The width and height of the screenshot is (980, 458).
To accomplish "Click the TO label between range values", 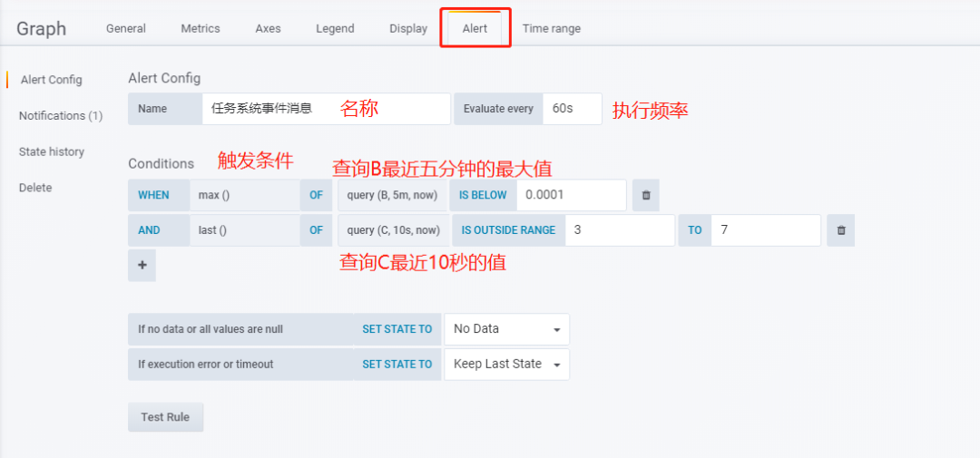I will [x=695, y=230].
